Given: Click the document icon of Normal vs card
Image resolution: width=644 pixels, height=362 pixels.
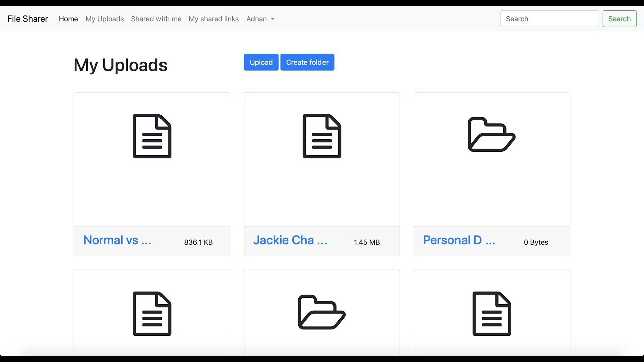Looking at the screenshot, I should [152, 136].
